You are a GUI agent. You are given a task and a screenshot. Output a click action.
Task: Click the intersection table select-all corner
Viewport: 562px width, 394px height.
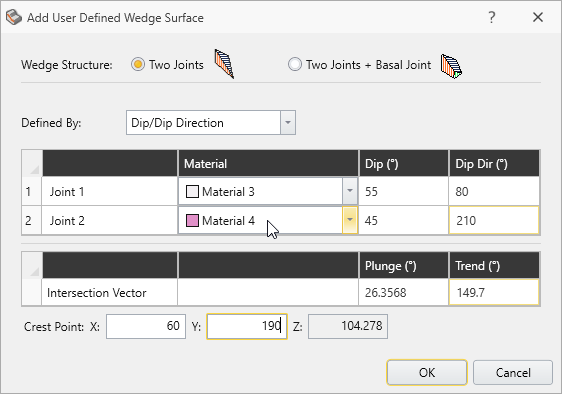[x=32, y=266]
